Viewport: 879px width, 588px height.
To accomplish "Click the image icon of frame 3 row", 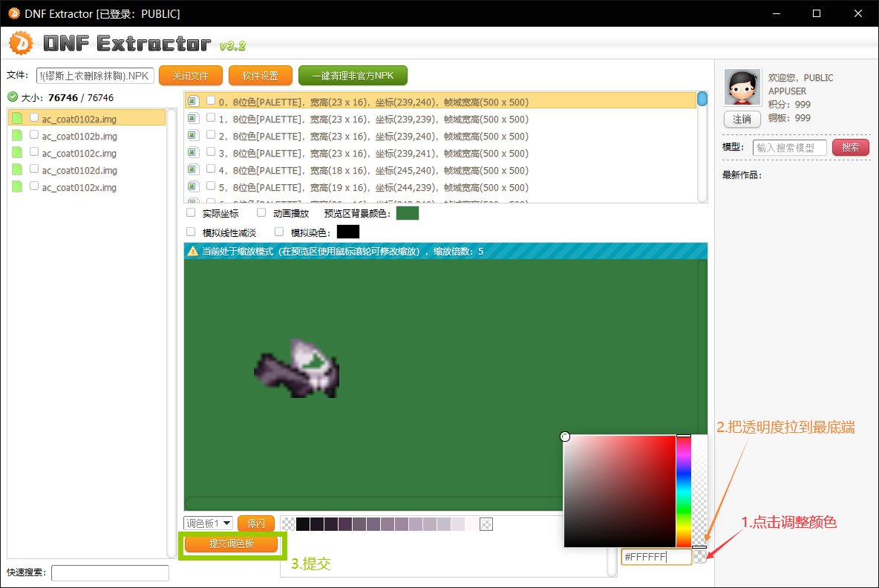I will pyautogui.click(x=194, y=152).
